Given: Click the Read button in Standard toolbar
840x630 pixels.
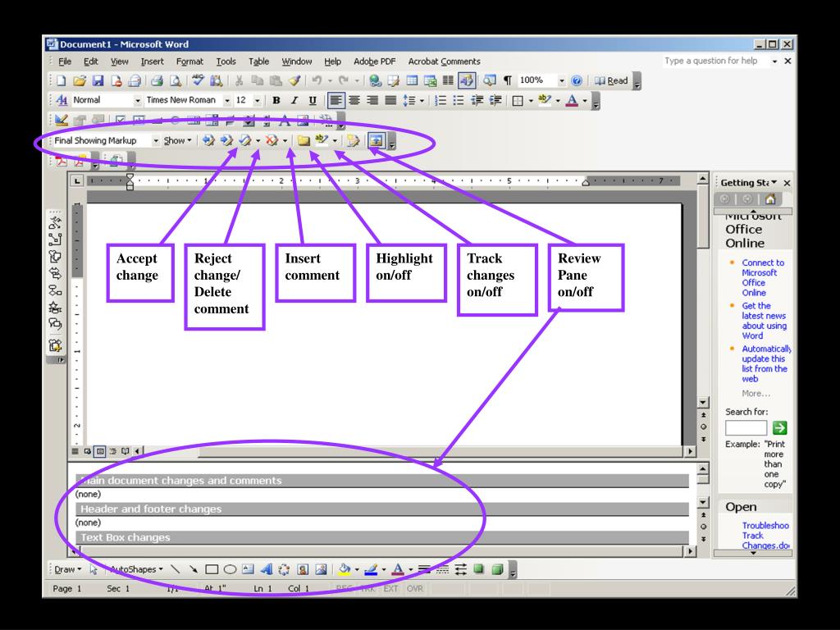Looking at the screenshot, I should [610, 81].
